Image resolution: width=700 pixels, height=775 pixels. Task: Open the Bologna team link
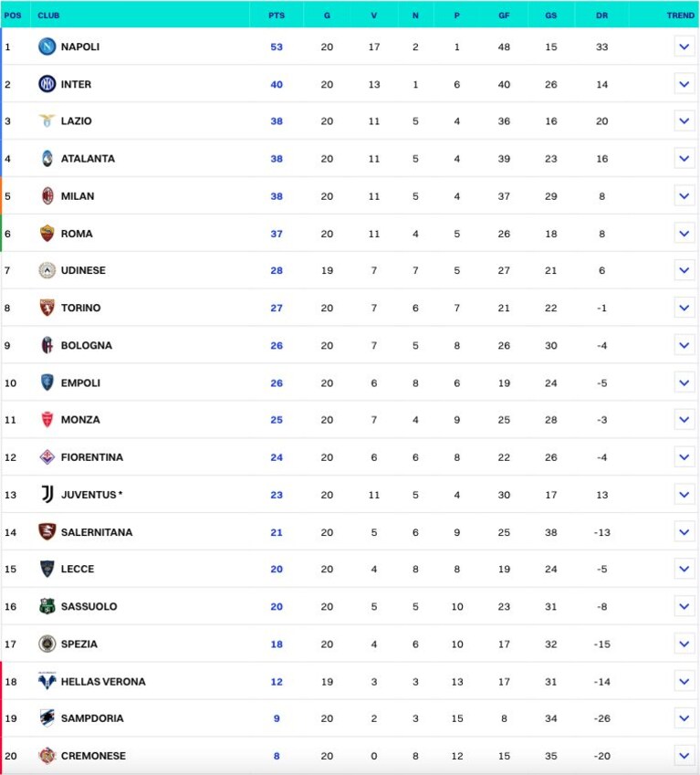click(x=87, y=345)
